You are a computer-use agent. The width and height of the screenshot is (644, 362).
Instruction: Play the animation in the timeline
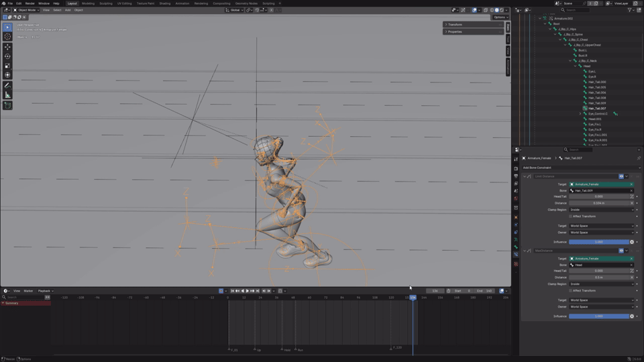click(248, 291)
